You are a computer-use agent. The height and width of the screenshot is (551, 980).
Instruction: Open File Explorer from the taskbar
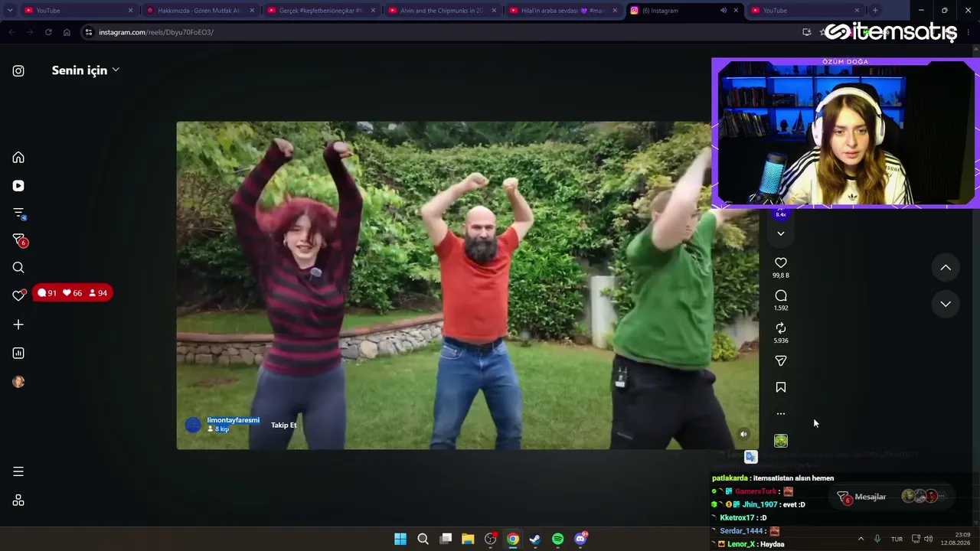pyautogui.click(x=468, y=539)
